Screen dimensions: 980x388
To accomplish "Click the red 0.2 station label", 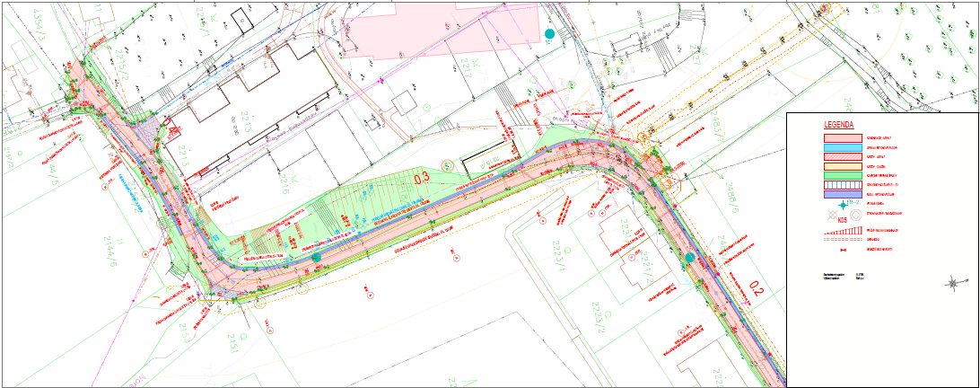I will click(x=756, y=288).
